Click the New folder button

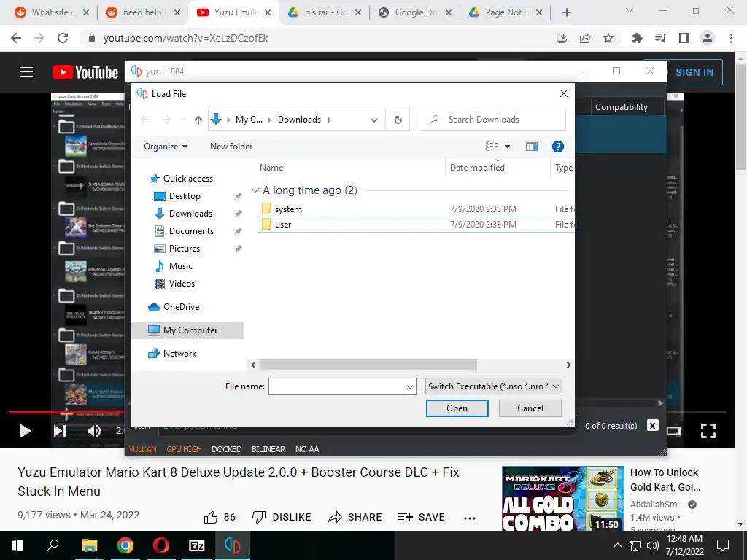(231, 147)
